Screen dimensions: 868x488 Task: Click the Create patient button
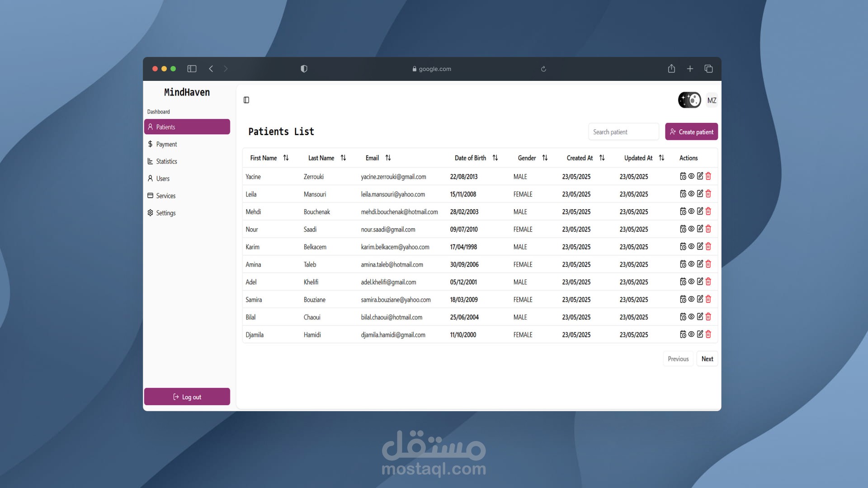(691, 131)
